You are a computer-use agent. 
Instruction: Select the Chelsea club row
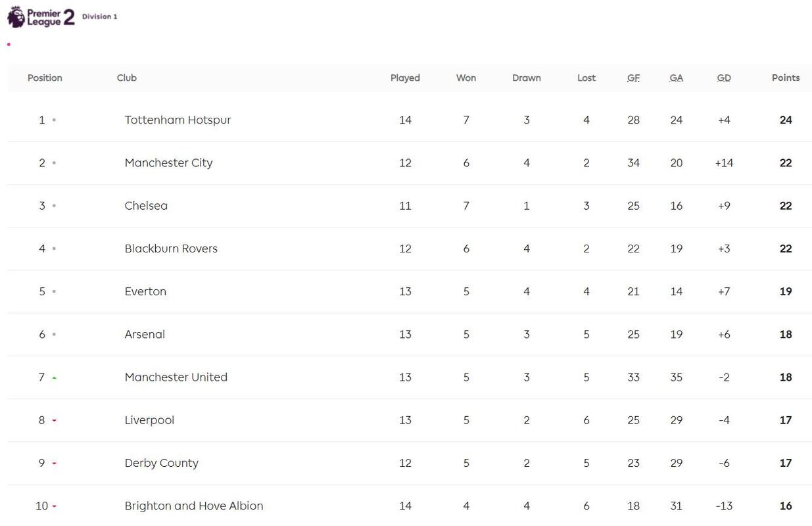pyautogui.click(x=409, y=206)
